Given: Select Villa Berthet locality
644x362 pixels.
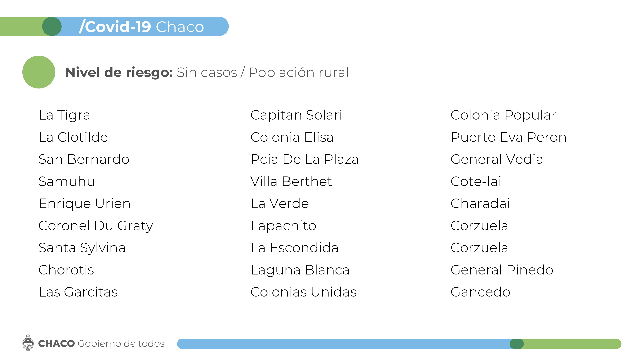Looking at the screenshot, I should pos(291,181).
